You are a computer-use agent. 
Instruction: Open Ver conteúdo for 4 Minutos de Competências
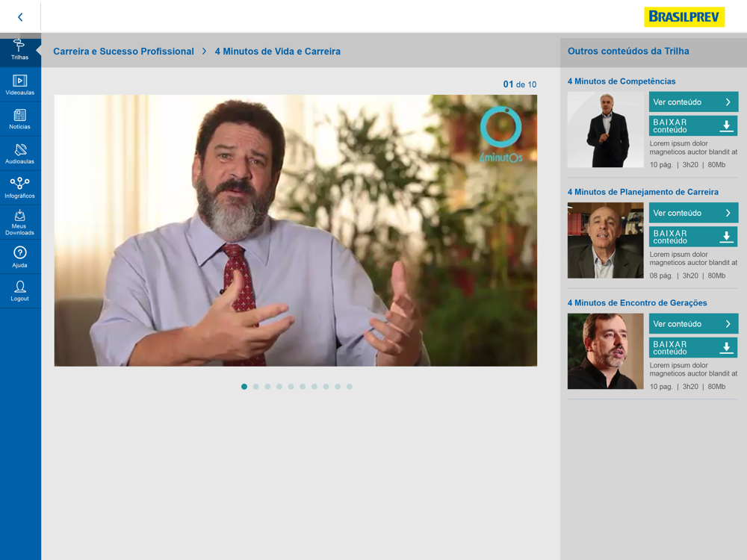[x=693, y=102]
